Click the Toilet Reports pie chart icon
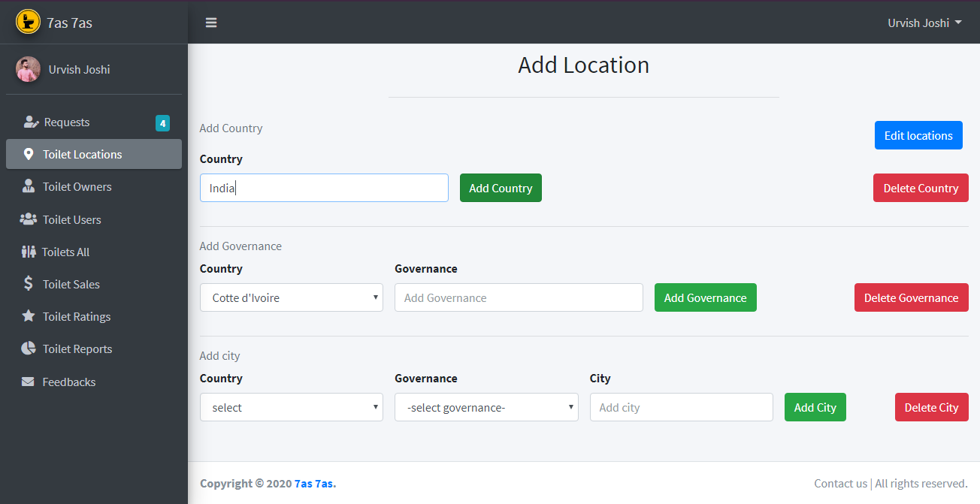The image size is (980, 504). point(29,349)
